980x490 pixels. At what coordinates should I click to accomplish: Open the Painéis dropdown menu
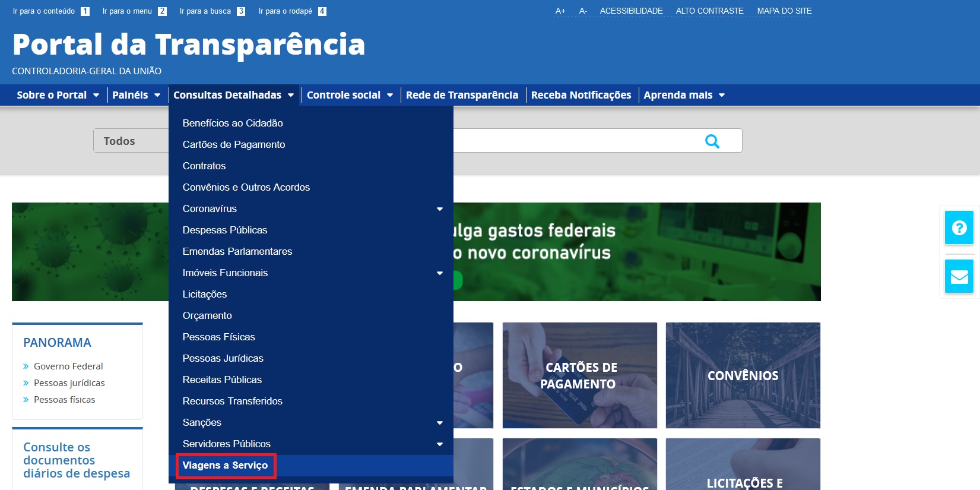click(136, 95)
